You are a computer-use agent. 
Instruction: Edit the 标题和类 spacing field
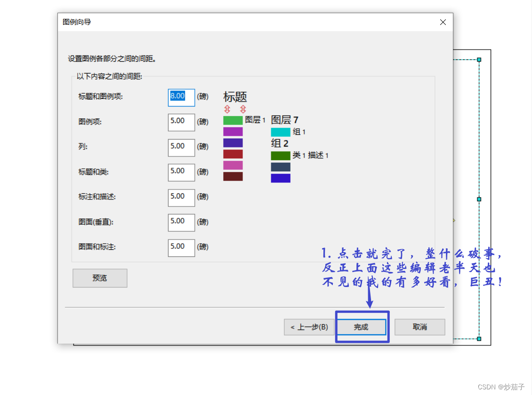pyautogui.click(x=181, y=172)
